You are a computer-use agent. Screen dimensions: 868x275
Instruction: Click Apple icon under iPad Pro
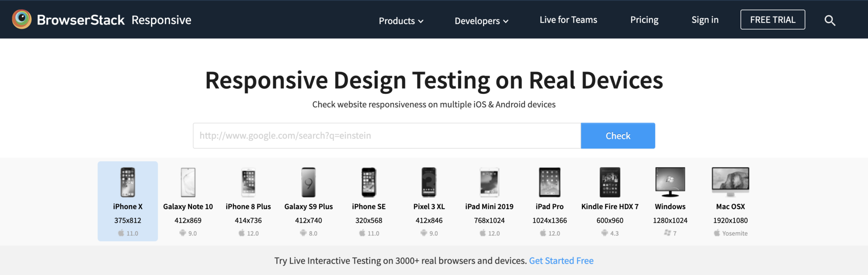point(543,233)
